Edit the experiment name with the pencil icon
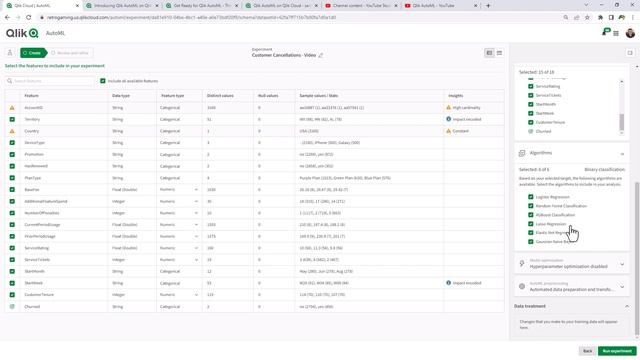 321,55
